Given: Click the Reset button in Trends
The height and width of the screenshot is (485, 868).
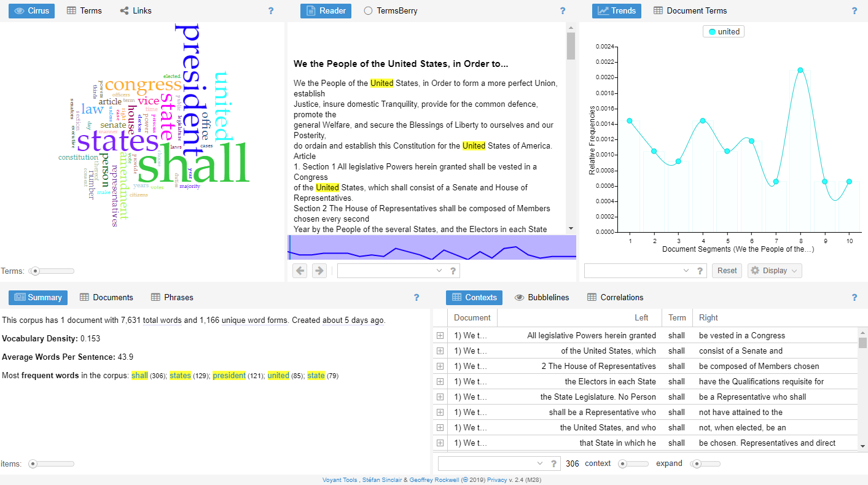Looking at the screenshot, I should tap(727, 271).
